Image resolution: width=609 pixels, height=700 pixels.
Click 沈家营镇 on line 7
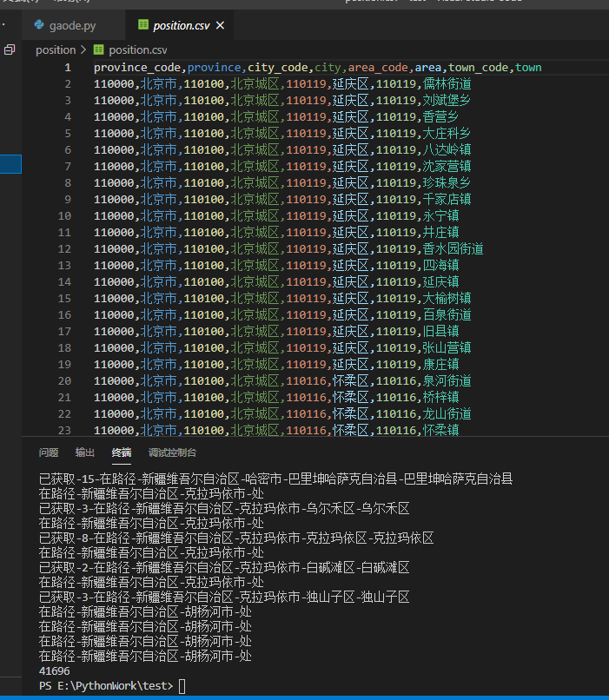447,167
